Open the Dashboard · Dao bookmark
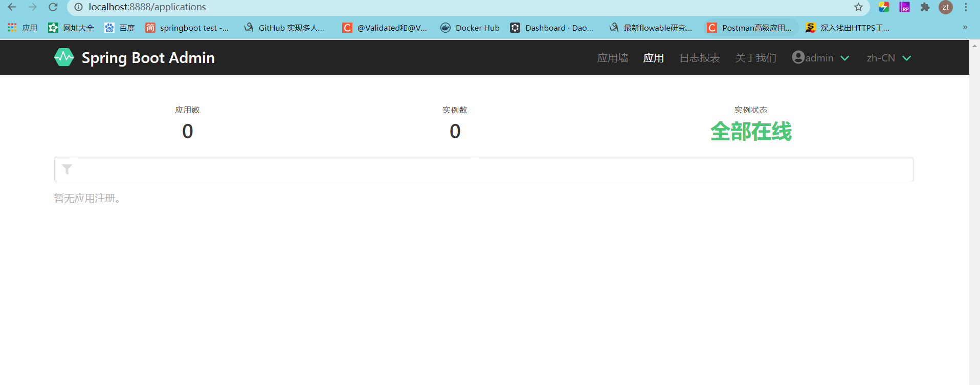This screenshot has height=385, width=980. 552,28
